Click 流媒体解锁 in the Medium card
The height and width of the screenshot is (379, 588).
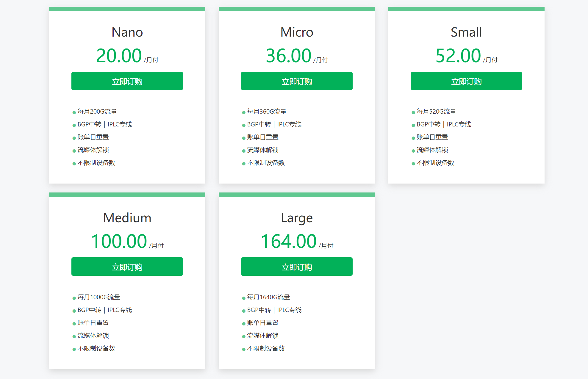click(93, 336)
